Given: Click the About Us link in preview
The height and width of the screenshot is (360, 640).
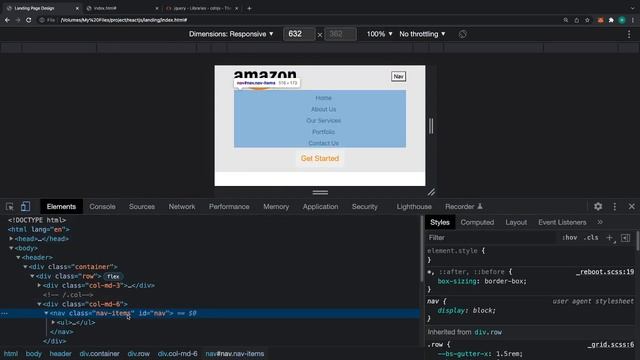Looking at the screenshot, I should [x=323, y=109].
